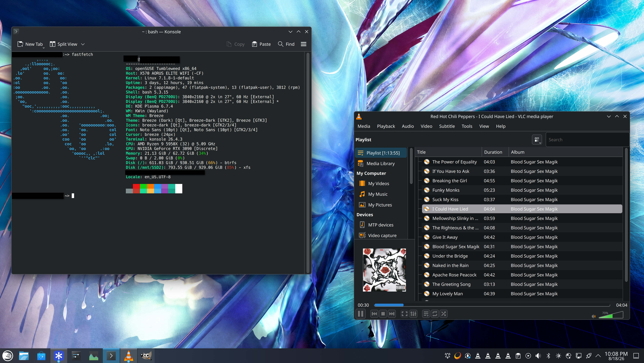The height and width of the screenshot is (363, 644).
Task: Select track "Suck My Kiss"
Action: tap(522, 200)
